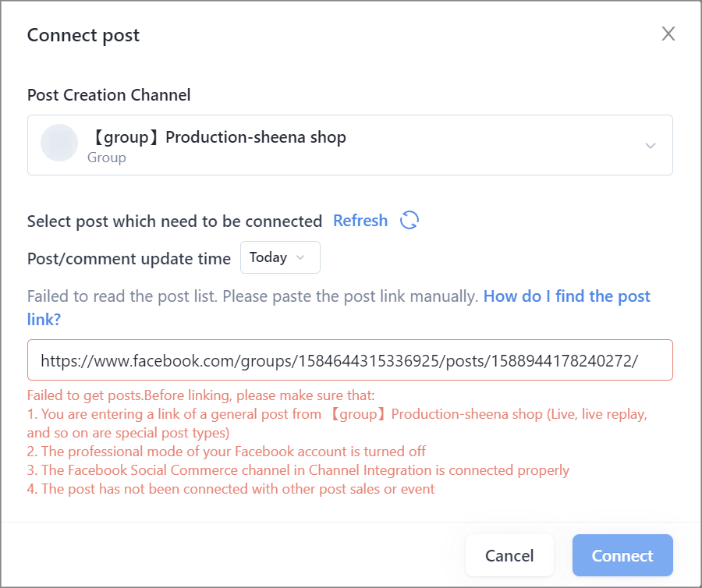The image size is (702, 588).
Task: Cancel connecting the post
Action: tap(509, 555)
